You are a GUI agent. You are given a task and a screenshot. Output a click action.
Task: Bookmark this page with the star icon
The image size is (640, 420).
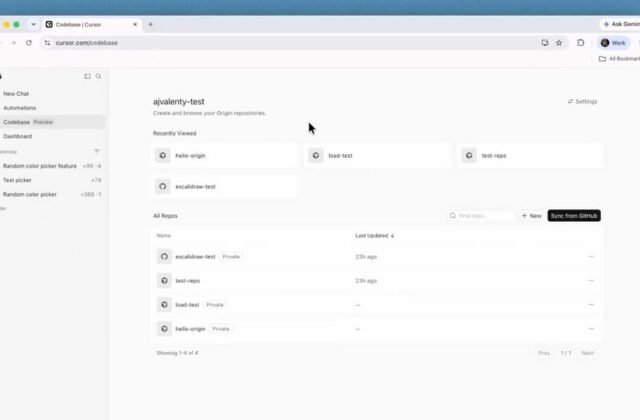(559, 42)
